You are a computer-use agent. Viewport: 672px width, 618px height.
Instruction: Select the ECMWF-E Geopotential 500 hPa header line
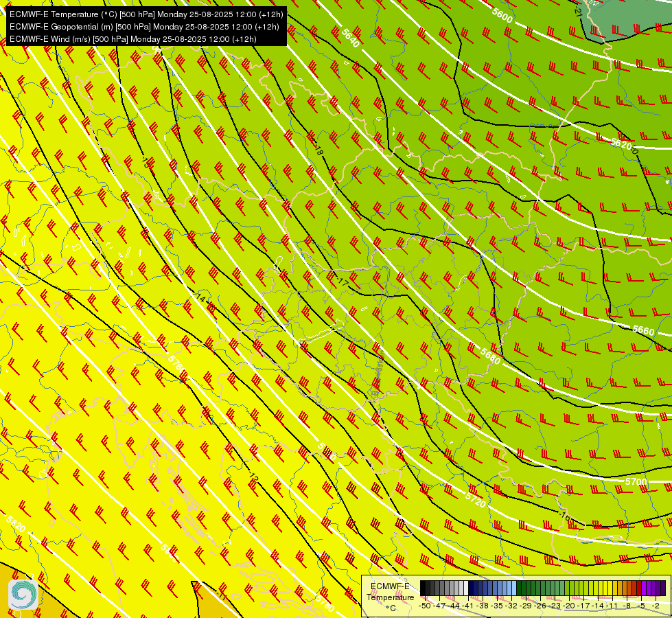(144, 27)
